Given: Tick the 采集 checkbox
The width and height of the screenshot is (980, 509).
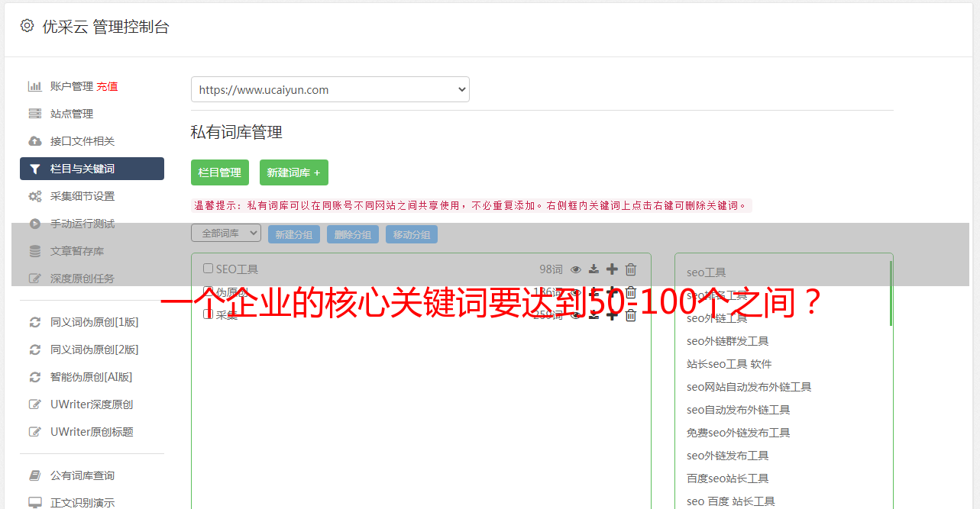Looking at the screenshot, I should (208, 314).
